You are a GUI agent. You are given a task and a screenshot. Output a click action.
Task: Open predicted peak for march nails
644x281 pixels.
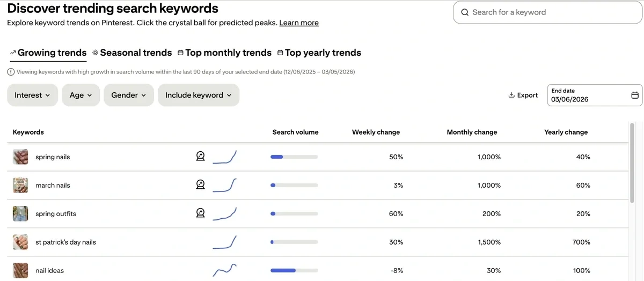click(200, 185)
